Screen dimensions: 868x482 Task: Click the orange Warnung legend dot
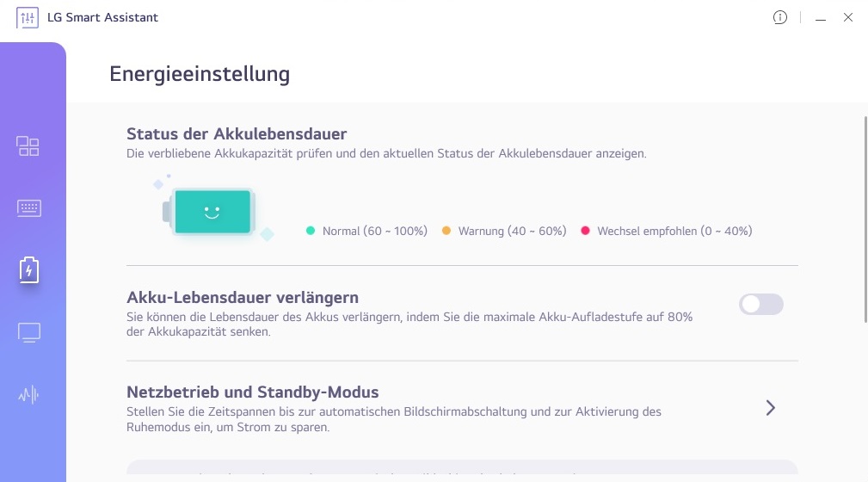[x=446, y=231]
